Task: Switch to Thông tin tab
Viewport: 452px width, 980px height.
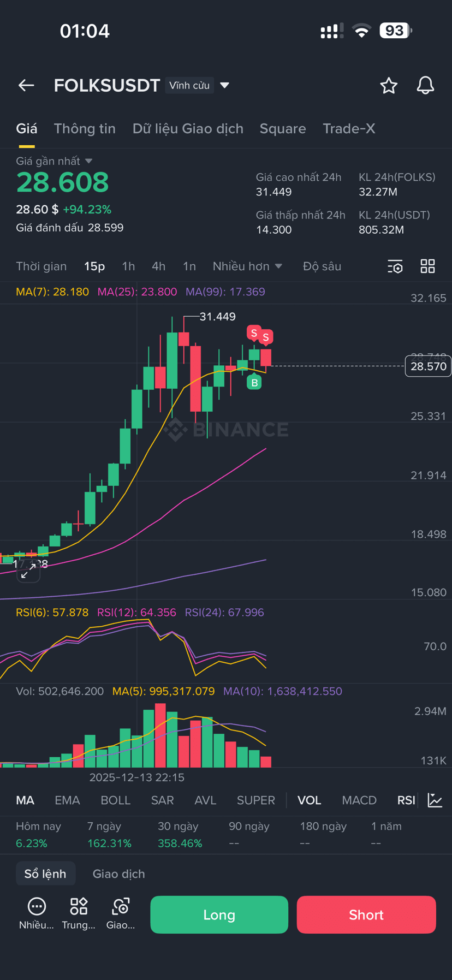Action: point(85,129)
